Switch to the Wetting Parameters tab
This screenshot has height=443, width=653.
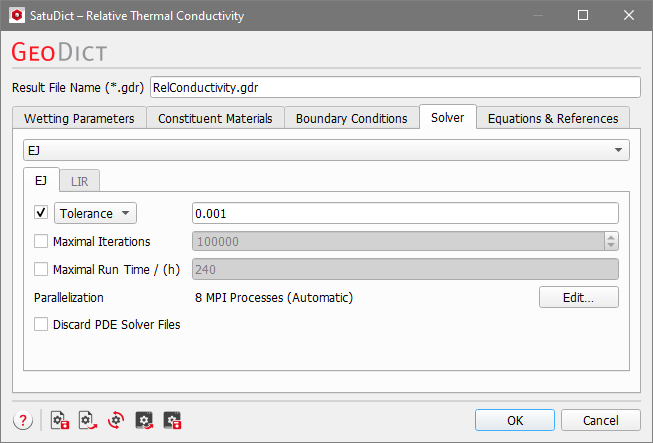click(x=79, y=118)
